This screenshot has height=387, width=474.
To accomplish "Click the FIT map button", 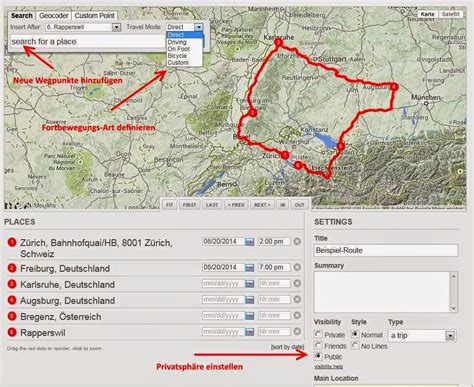I will [x=169, y=205].
